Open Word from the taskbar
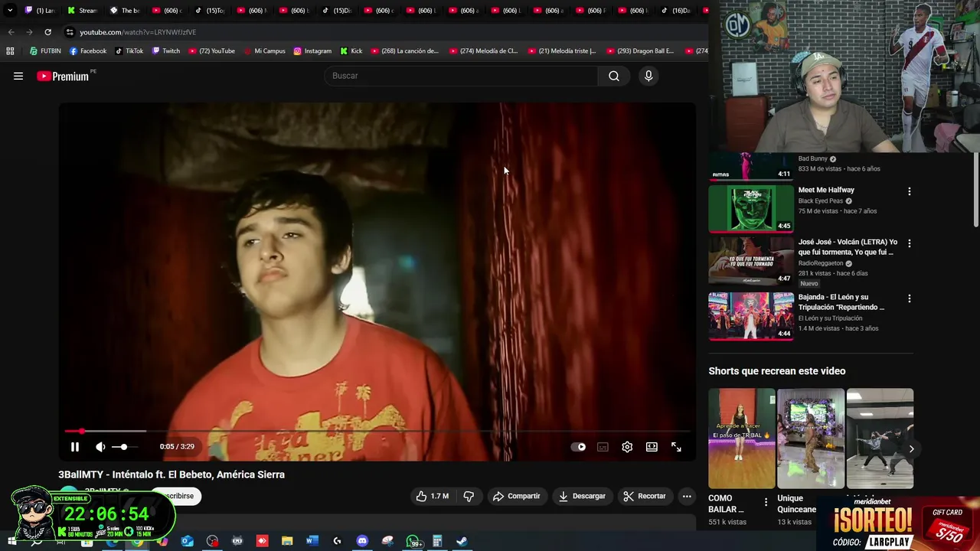 312,541
